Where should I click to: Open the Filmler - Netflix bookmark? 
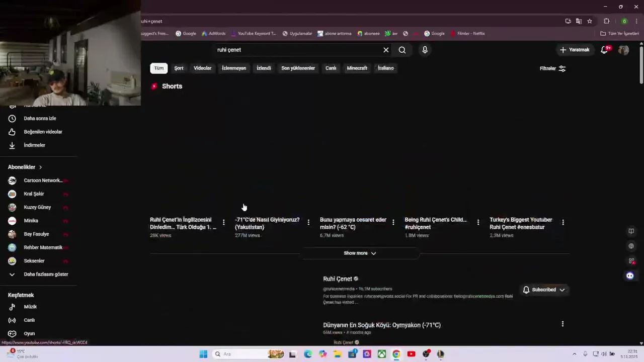click(x=467, y=34)
